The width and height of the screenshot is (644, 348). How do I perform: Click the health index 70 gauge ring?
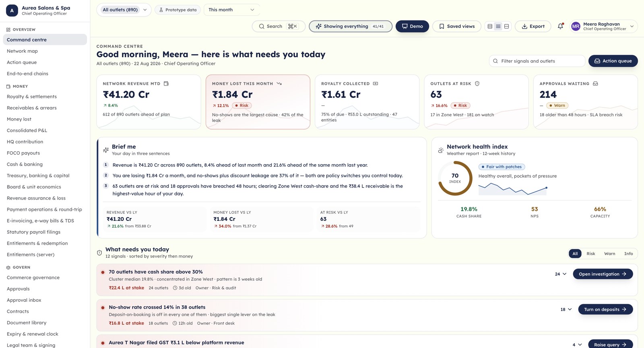click(455, 178)
